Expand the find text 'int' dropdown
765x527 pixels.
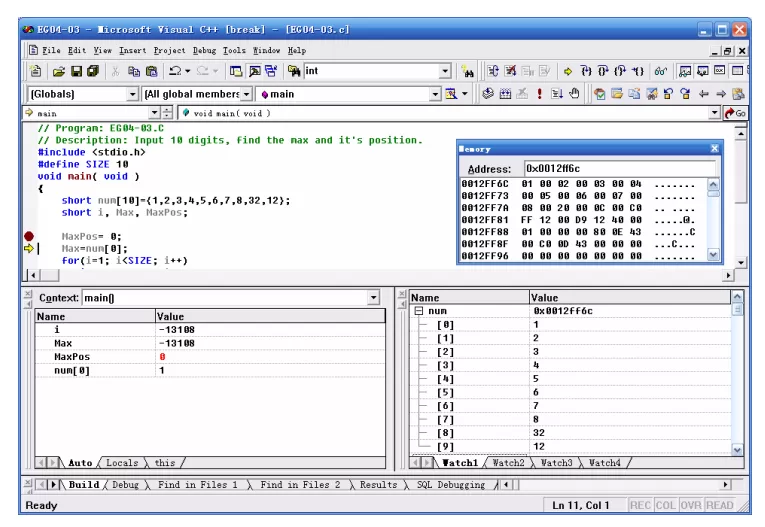pos(445,71)
